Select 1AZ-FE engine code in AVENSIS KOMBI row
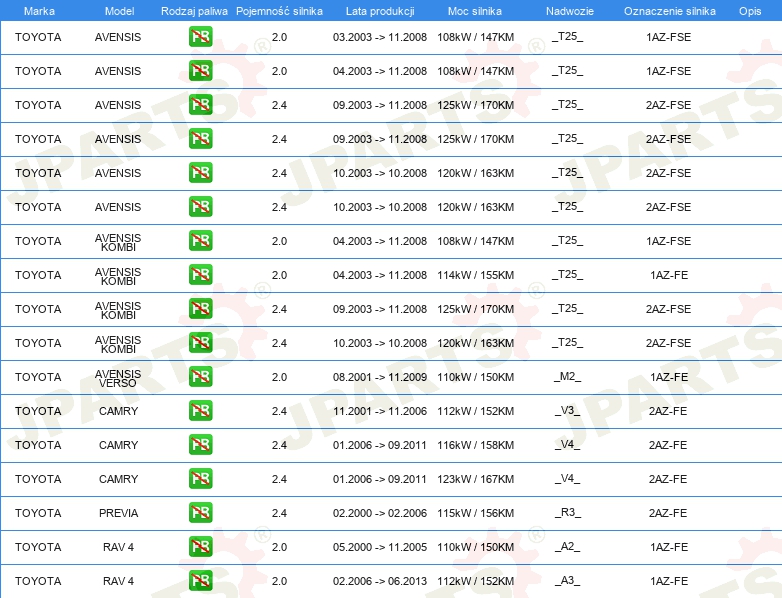This screenshot has height=598, width=782. (669, 275)
